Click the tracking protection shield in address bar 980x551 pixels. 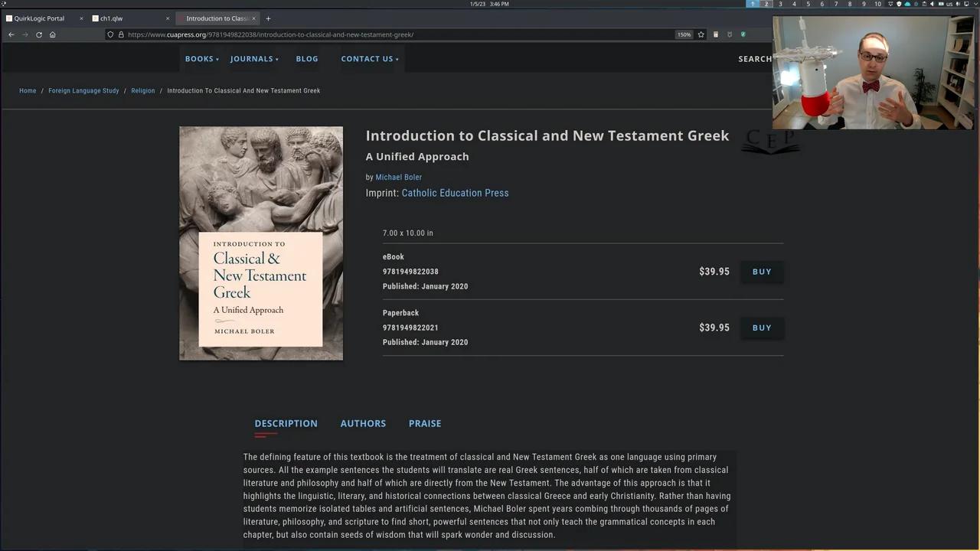[109, 34]
